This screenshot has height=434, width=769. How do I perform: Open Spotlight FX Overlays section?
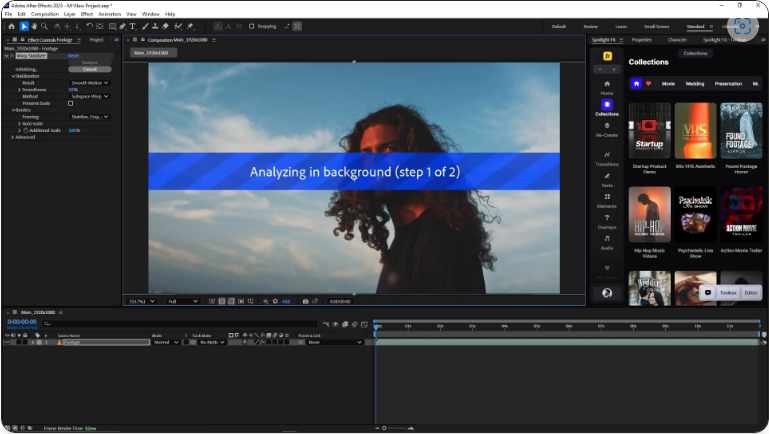[607, 222]
